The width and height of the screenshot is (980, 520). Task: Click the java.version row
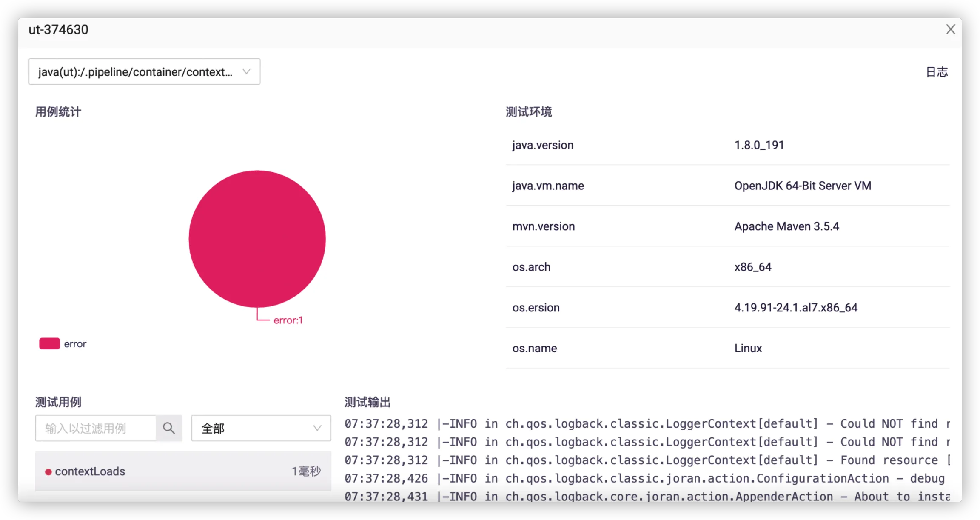point(543,145)
